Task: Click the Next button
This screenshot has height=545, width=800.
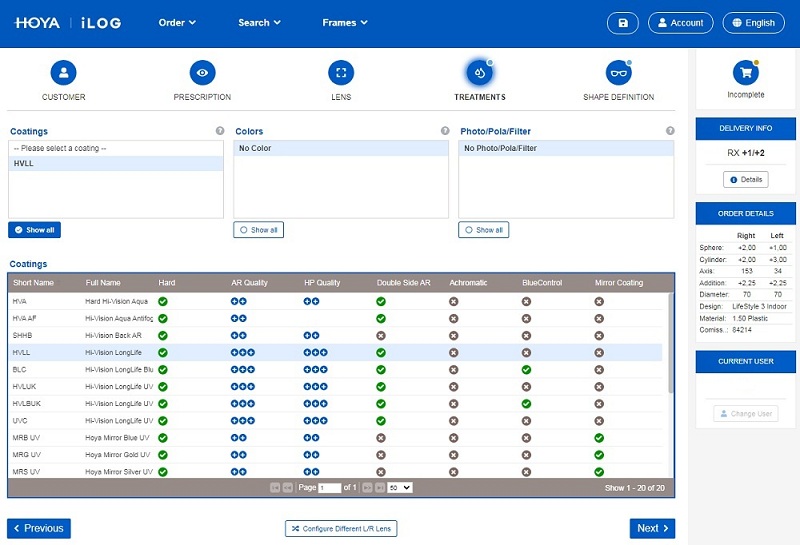Action: [652, 528]
